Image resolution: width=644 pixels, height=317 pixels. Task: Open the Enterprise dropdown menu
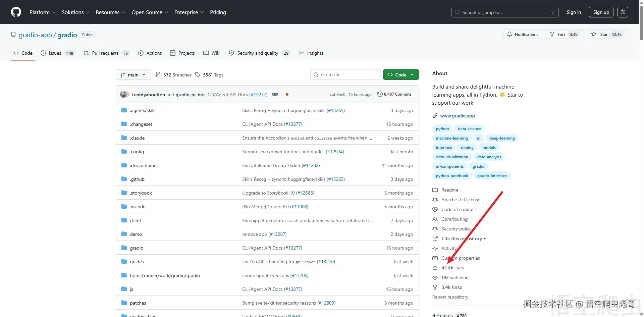pos(189,12)
